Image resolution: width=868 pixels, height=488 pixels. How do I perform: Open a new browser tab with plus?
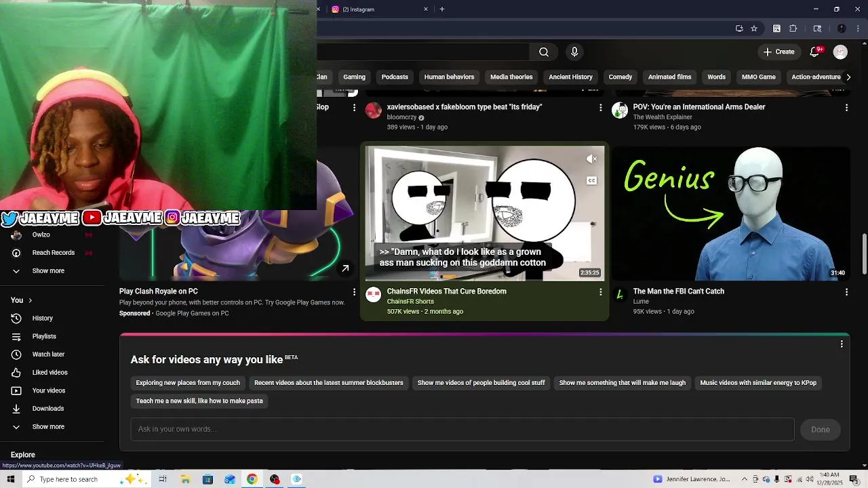tap(442, 9)
